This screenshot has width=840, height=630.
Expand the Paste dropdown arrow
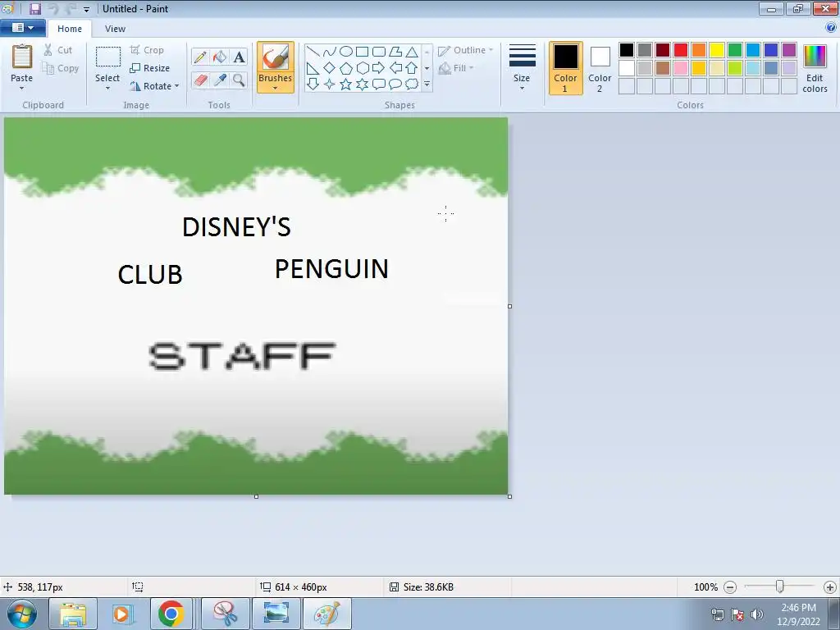pyautogui.click(x=21, y=89)
